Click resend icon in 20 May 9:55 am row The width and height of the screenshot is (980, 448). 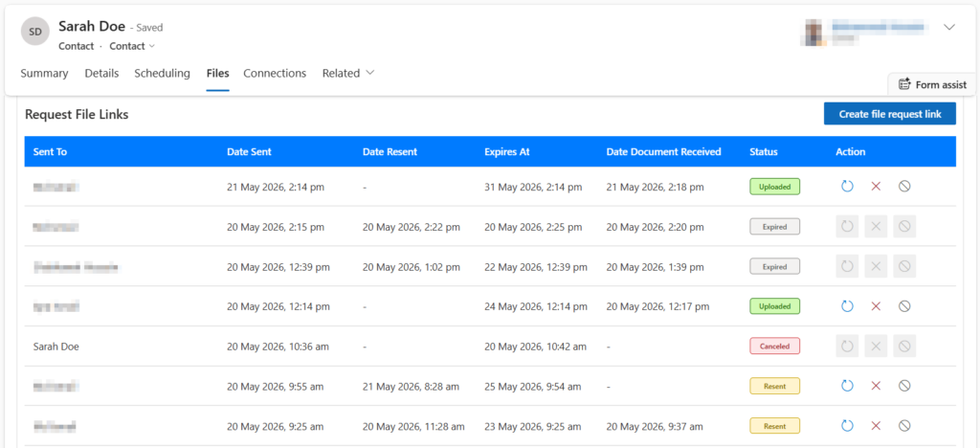[x=847, y=386]
